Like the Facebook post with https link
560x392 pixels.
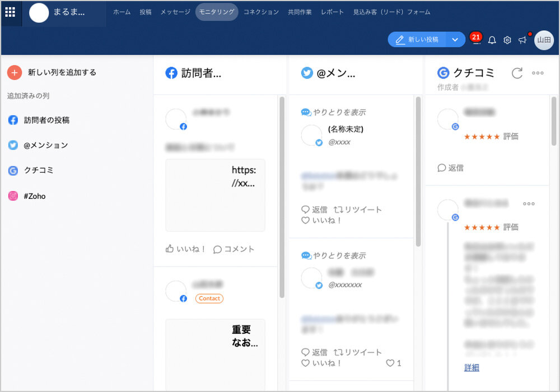pyautogui.click(x=185, y=249)
